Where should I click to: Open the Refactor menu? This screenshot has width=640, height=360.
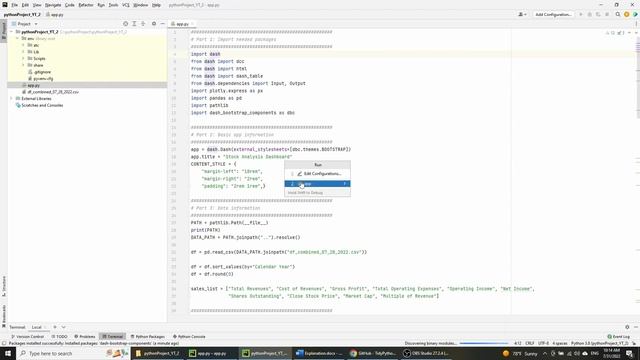[x=86, y=5]
